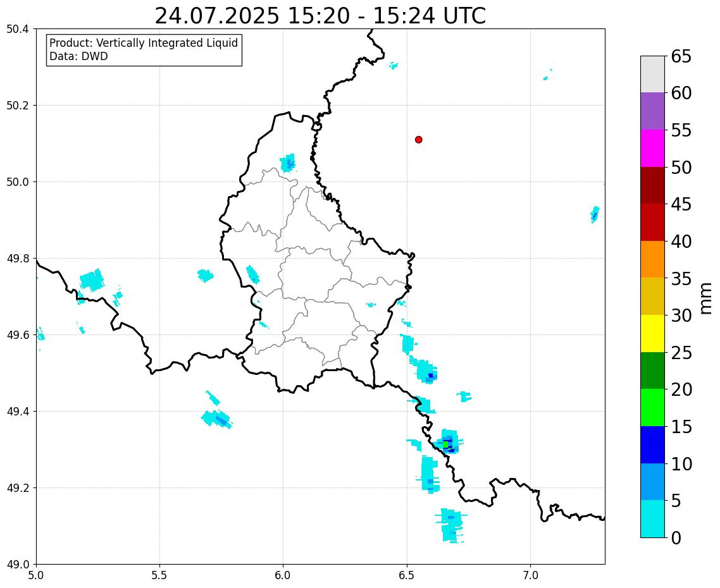Image resolution: width=720 pixels, height=588 pixels.
Task: Click the y-axis label 50.2
Action: 18,106
